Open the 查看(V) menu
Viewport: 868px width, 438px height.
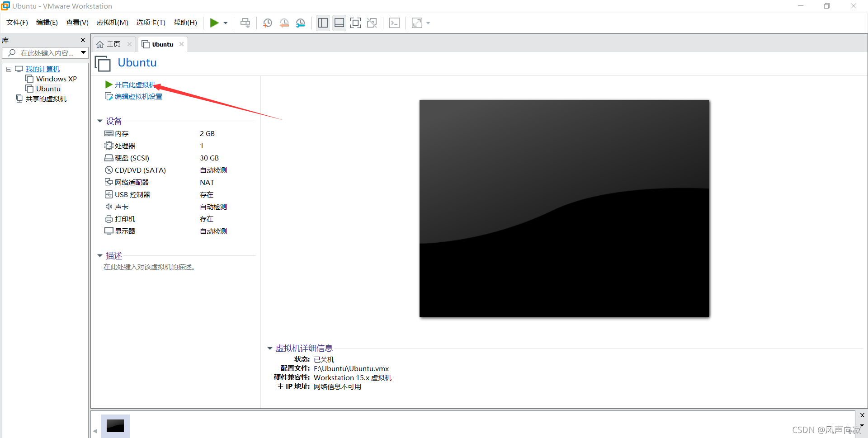(x=77, y=23)
